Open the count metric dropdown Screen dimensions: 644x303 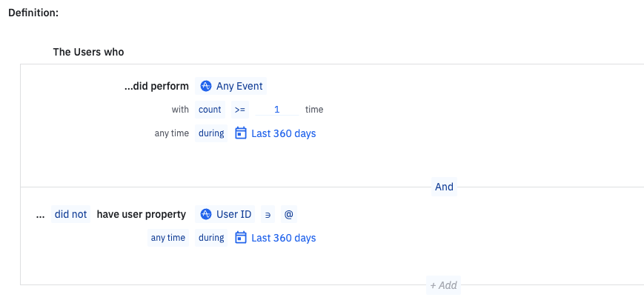coord(210,110)
